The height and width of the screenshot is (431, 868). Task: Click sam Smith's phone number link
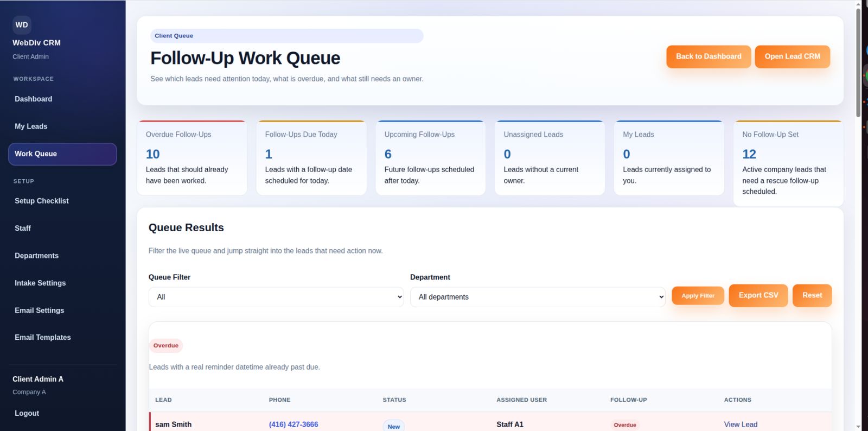coord(293,424)
